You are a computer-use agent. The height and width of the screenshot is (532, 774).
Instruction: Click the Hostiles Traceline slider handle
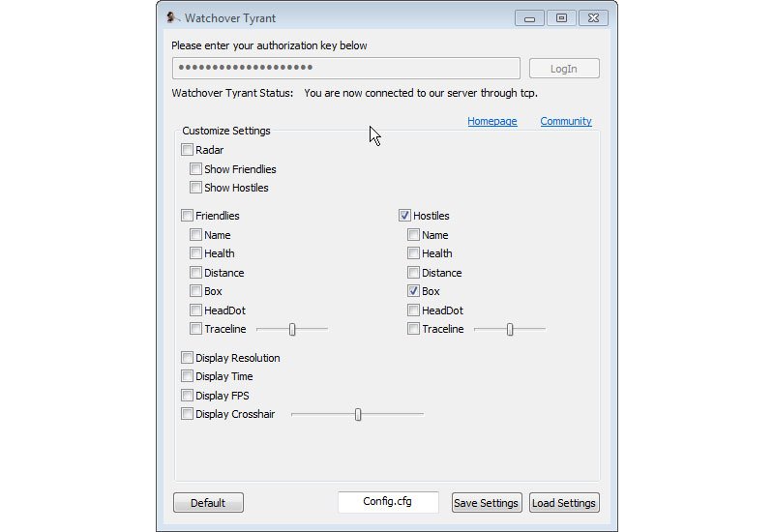point(510,329)
